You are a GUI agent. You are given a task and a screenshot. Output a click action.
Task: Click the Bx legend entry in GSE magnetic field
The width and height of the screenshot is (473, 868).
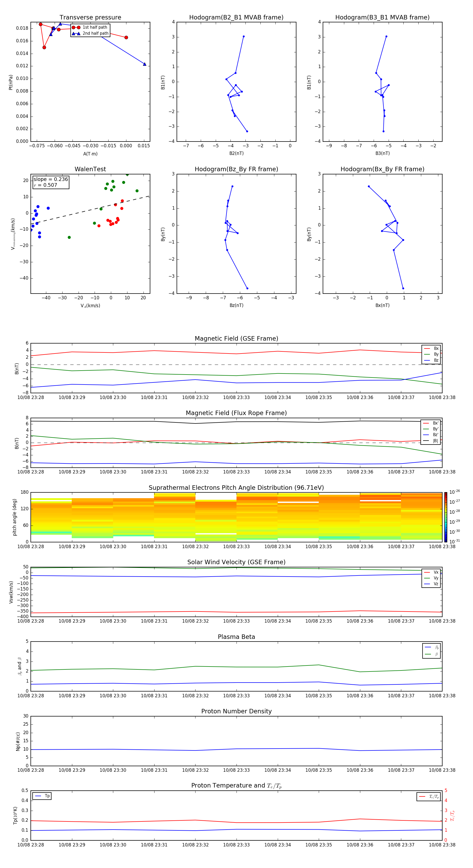pyautogui.click(x=431, y=349)
